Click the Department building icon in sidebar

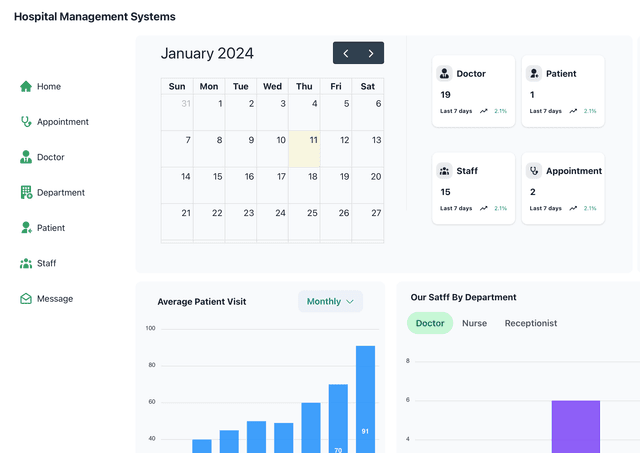(26, 192)
